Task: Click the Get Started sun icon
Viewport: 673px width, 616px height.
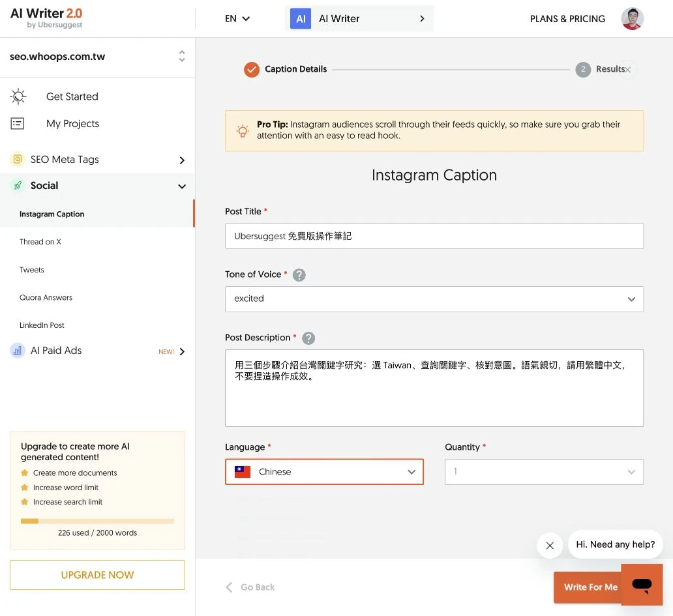Action: [x=18, y=96]
